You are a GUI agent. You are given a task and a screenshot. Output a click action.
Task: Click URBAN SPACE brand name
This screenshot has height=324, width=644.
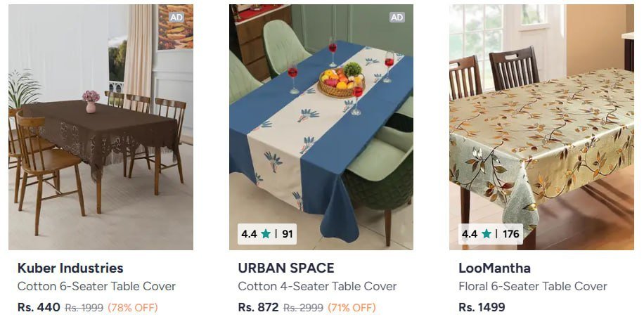[x=286, y=268]
